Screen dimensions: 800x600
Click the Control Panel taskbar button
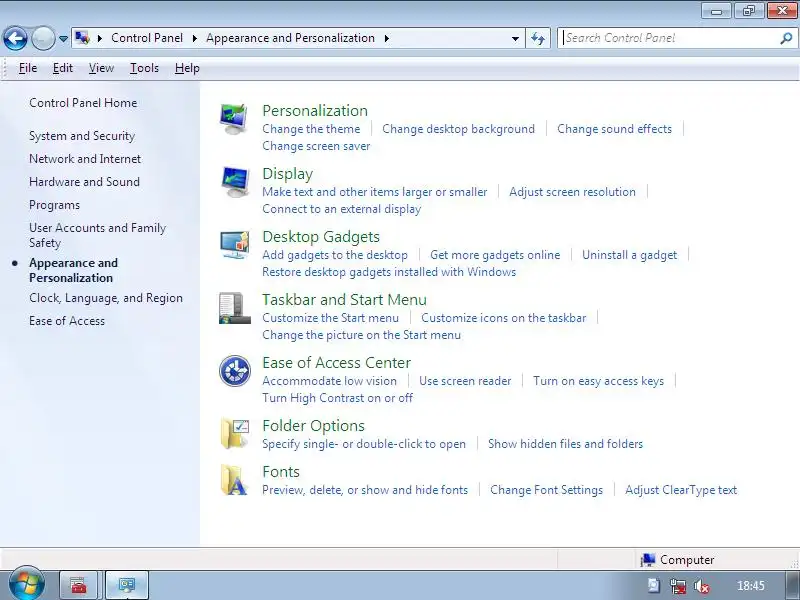[127, 585]
